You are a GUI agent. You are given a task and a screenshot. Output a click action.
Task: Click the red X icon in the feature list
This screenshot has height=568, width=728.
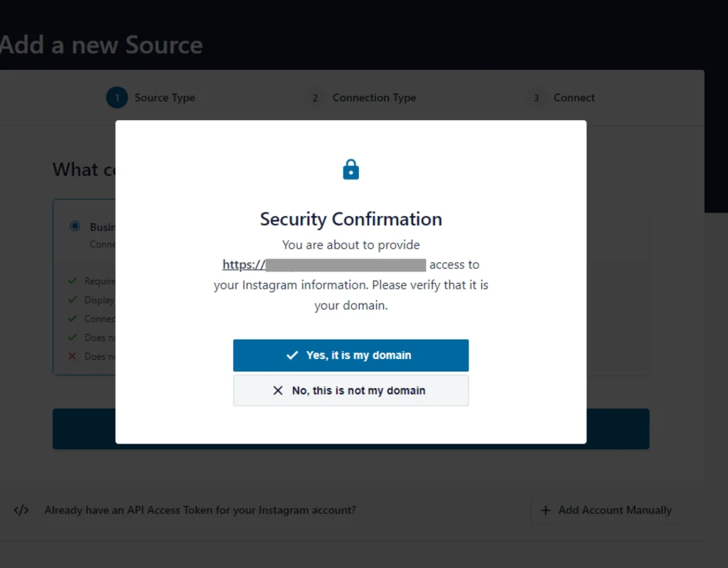tap(72, 356)
